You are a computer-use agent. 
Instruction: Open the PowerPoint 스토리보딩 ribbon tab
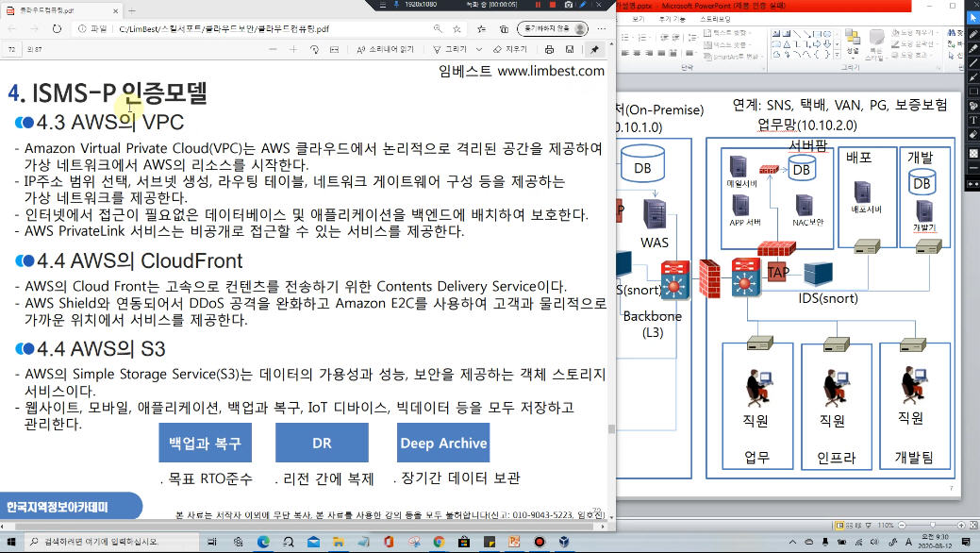pyautogui.click(x=716, y=20)
